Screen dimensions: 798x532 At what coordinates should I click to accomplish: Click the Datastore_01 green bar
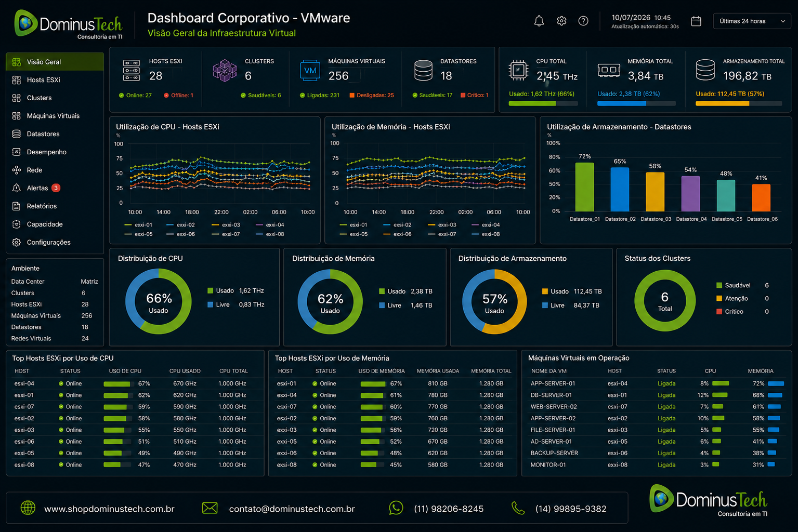[584, 187]
